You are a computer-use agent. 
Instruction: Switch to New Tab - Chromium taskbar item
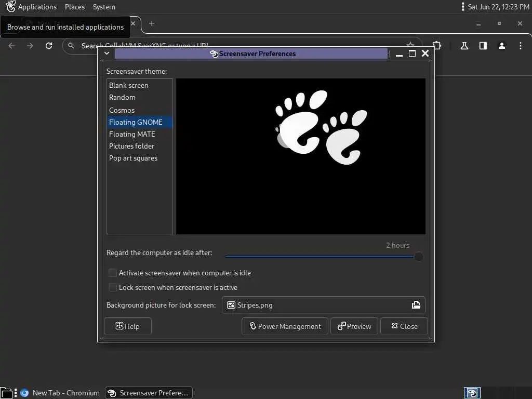(60, 393)
